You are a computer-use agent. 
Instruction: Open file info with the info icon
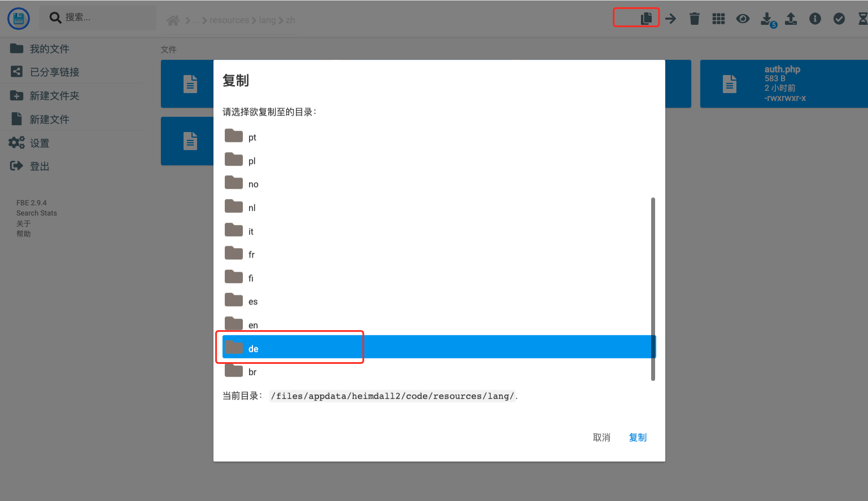click(815, 18)
